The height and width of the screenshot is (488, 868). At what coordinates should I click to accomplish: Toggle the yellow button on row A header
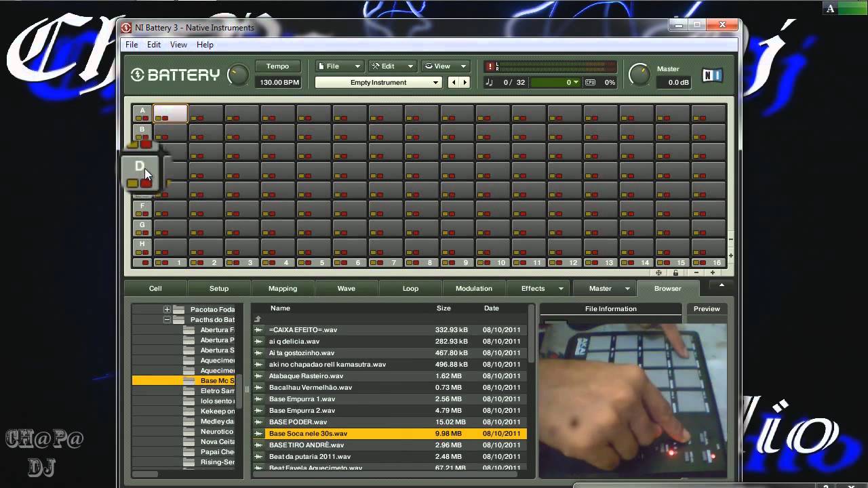pos(138,119)
